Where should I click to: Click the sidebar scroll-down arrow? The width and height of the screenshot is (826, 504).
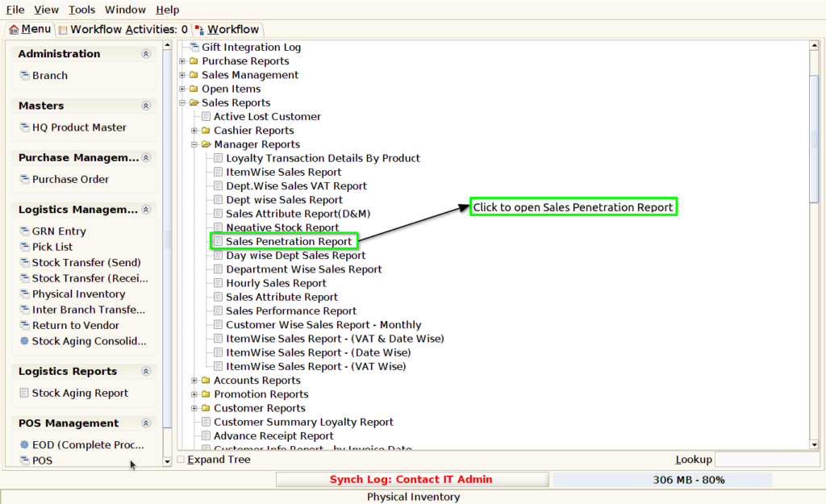tap(167, 462)
